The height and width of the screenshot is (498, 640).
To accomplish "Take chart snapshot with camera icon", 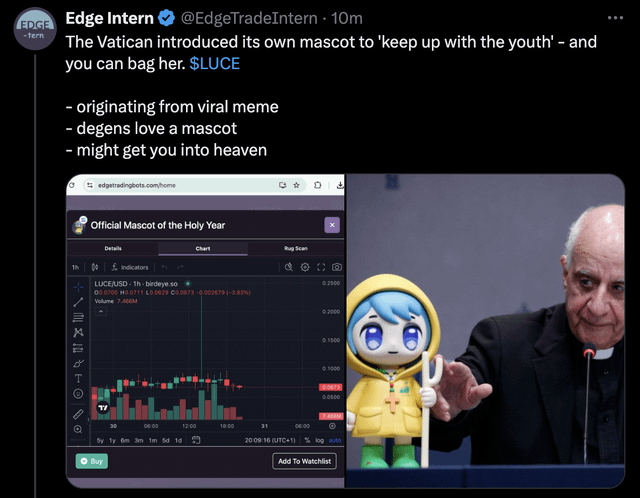I will point(337,267).
